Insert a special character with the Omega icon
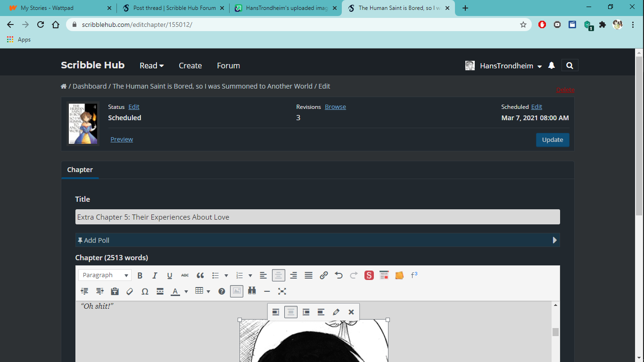The height and width of the screenshot is (362, 644). (x=145, y=291)
